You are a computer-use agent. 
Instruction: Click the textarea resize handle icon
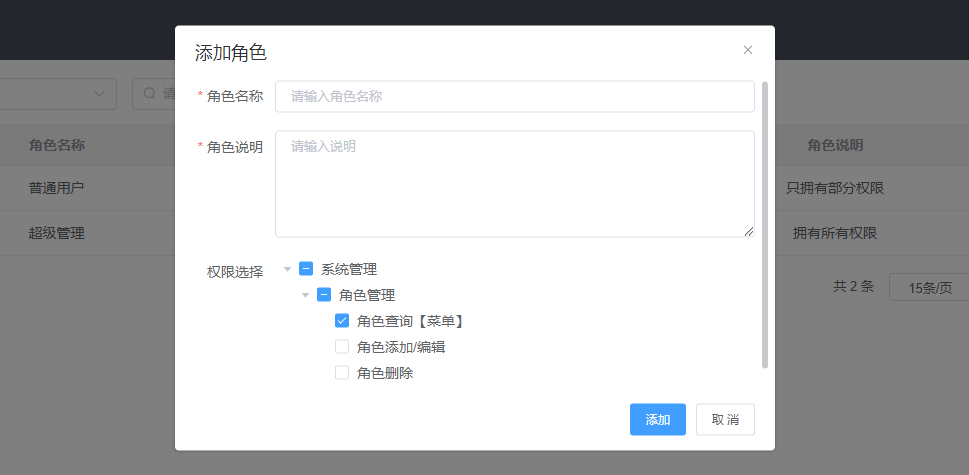[748, 231]
